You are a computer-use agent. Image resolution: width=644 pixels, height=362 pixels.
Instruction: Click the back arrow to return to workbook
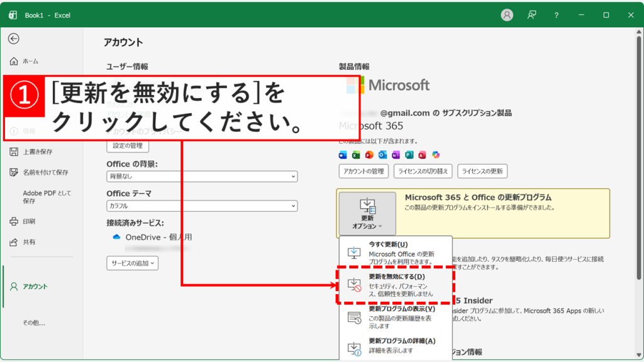14,38
